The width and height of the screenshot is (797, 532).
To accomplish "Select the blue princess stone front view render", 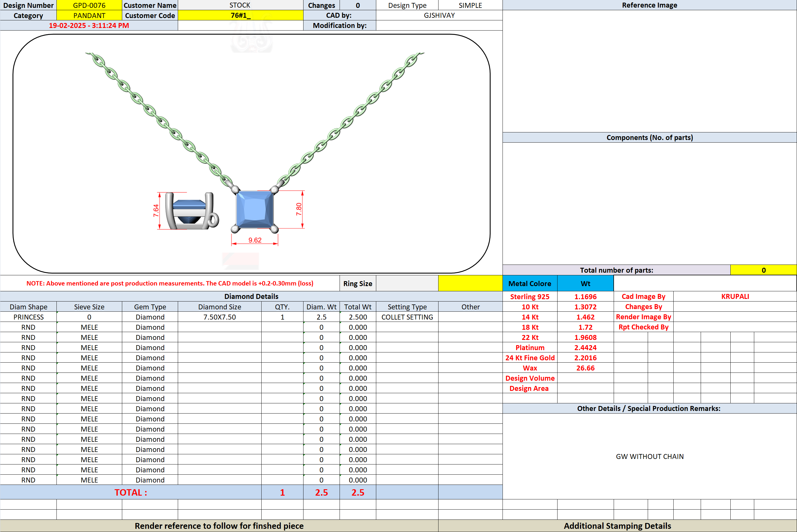I will (255, 209).
